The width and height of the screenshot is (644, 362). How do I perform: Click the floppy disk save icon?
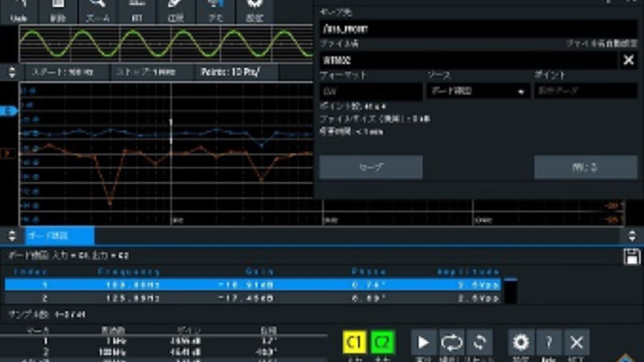tap(631, 256)
